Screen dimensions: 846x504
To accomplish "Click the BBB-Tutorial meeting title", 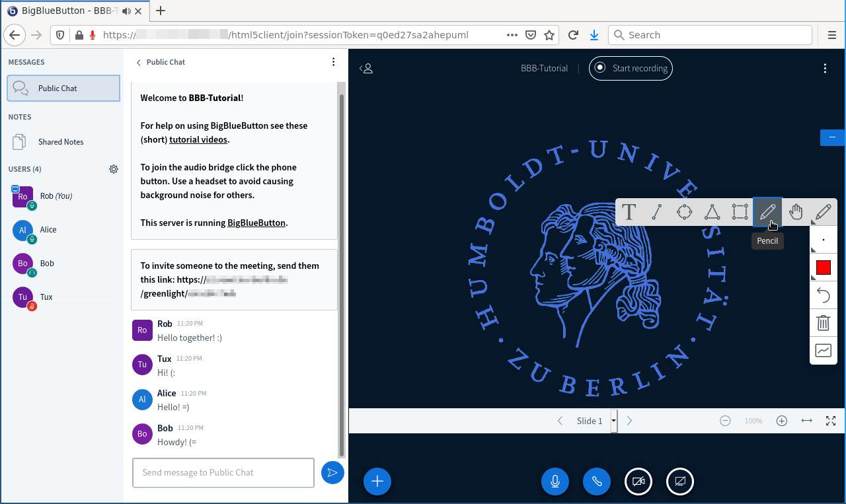I will pos(544,68).
